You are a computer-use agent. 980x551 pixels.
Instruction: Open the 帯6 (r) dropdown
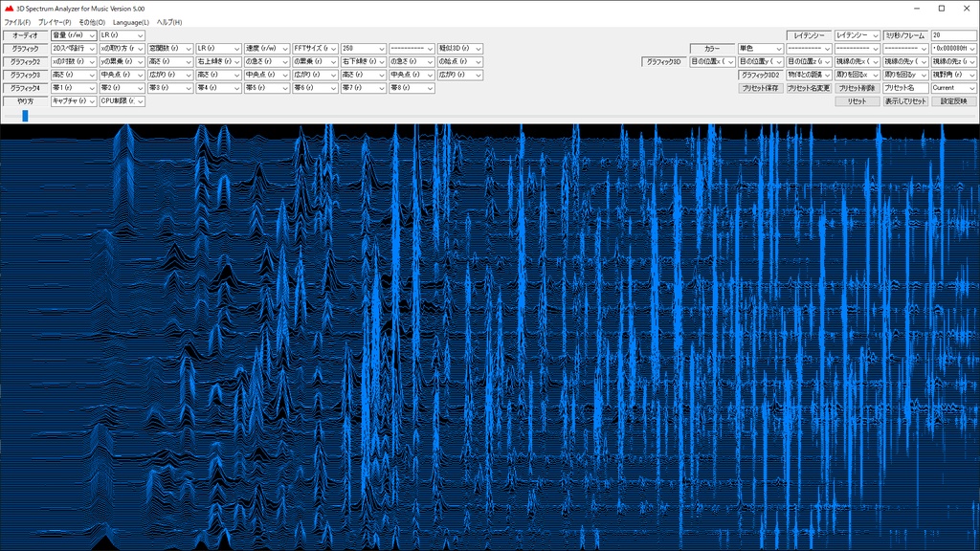pyautogui.click(x=315, y=88)
